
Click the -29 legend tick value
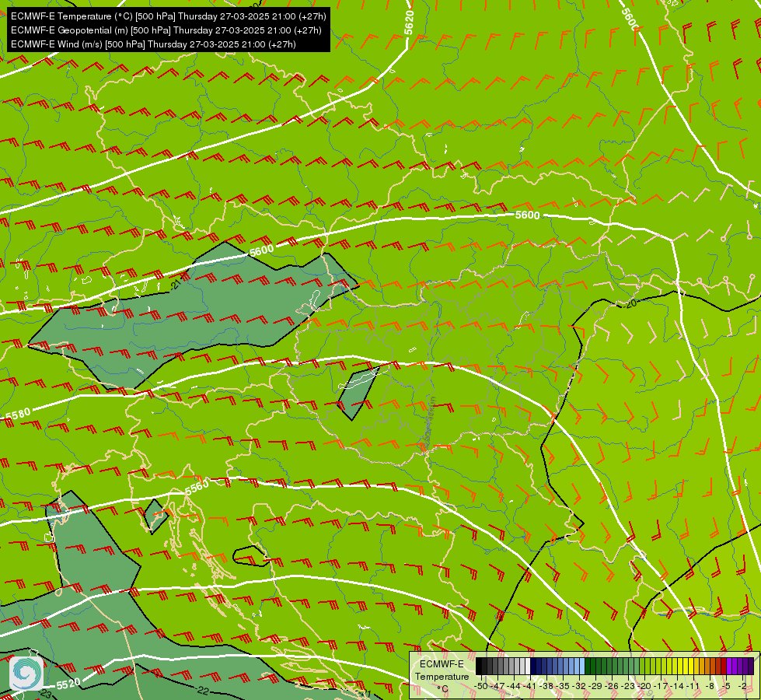595,686
